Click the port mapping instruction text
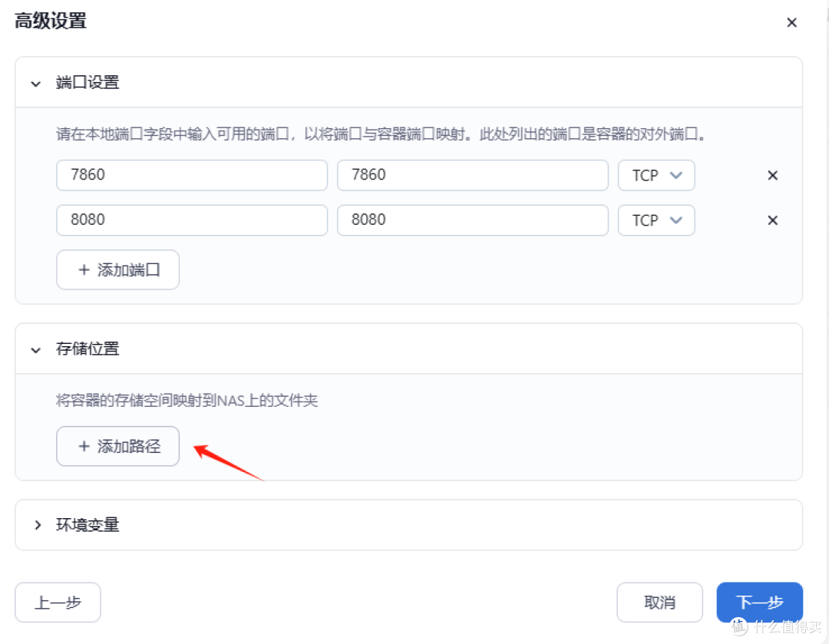 tap(381, 134)
